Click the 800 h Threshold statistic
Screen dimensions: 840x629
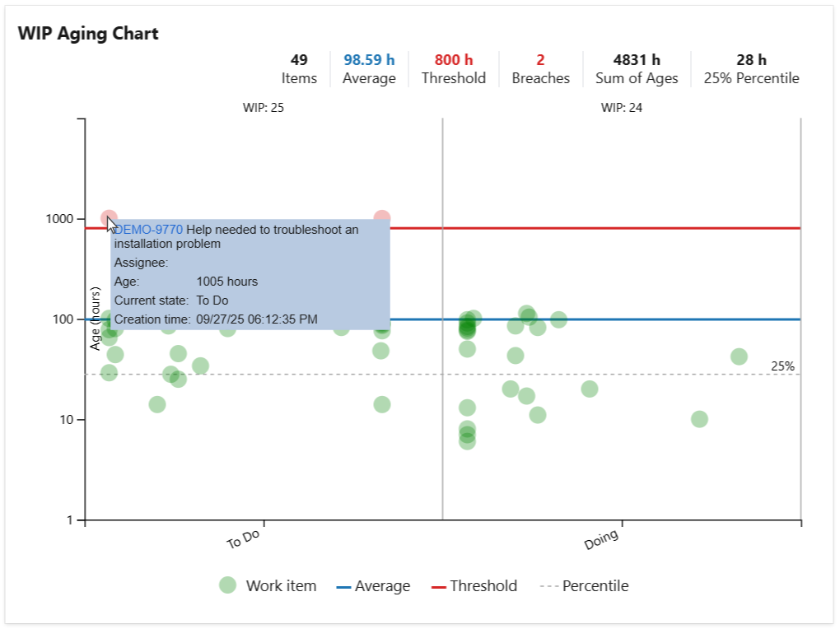tap(452, 68)
